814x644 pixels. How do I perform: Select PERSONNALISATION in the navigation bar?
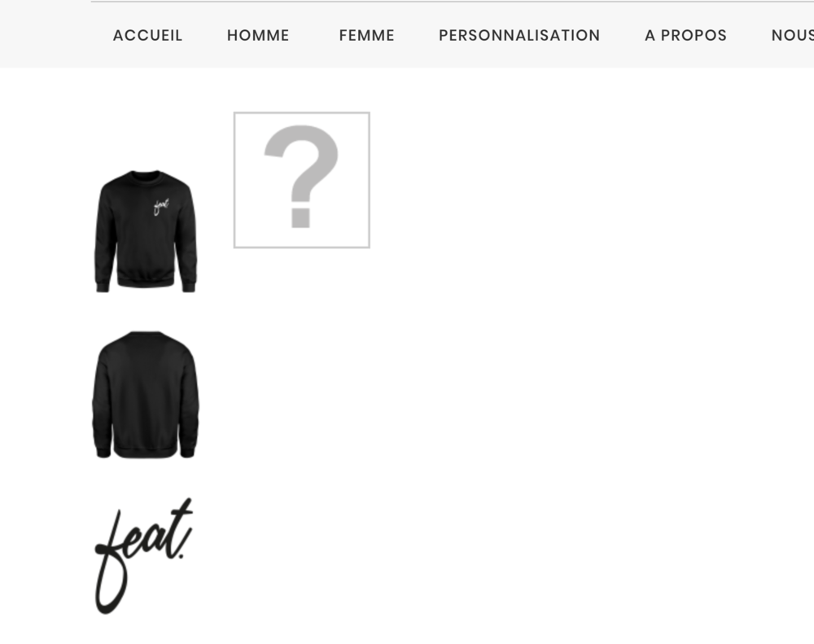(x=519, y=35)
